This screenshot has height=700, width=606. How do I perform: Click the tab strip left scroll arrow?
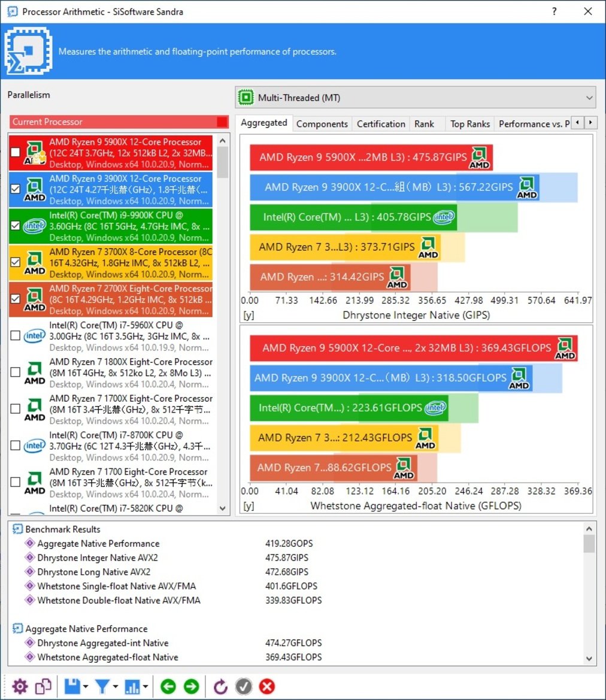click(x=578, y=122)
